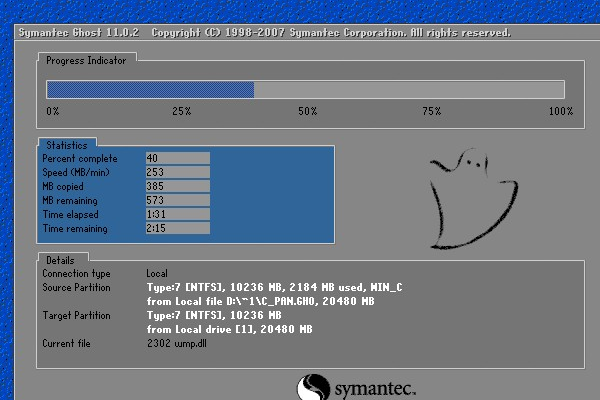Screen dimensions: 600x400
Task: Click the target line 'Type:7 [NTFS], 10236 MB'
Action: point(214,315)
